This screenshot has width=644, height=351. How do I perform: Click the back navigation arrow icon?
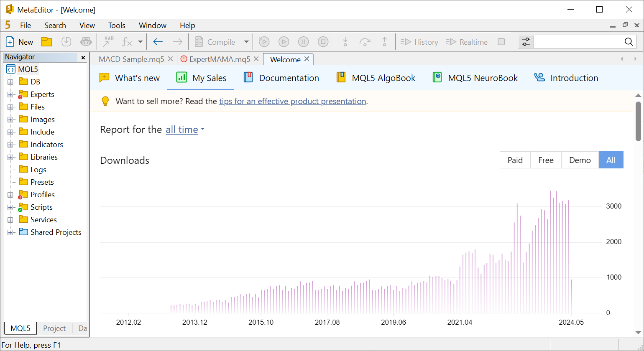pos(158,42)
